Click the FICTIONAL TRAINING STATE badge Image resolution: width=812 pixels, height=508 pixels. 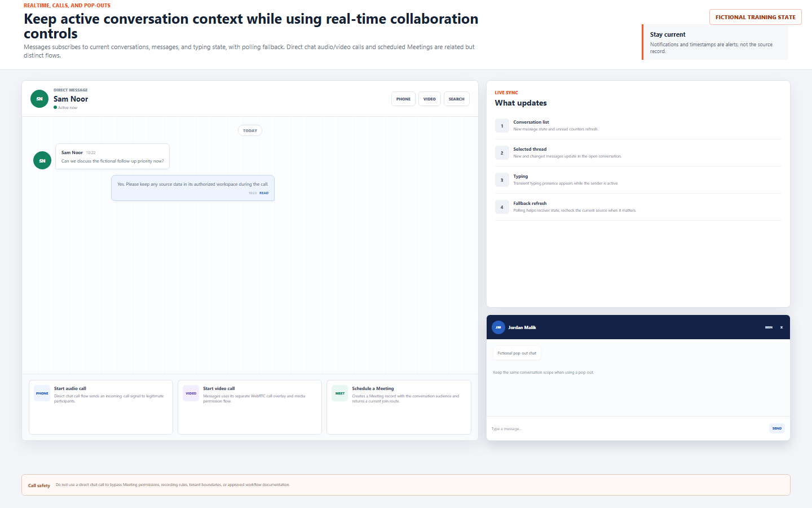click(756, 17)
